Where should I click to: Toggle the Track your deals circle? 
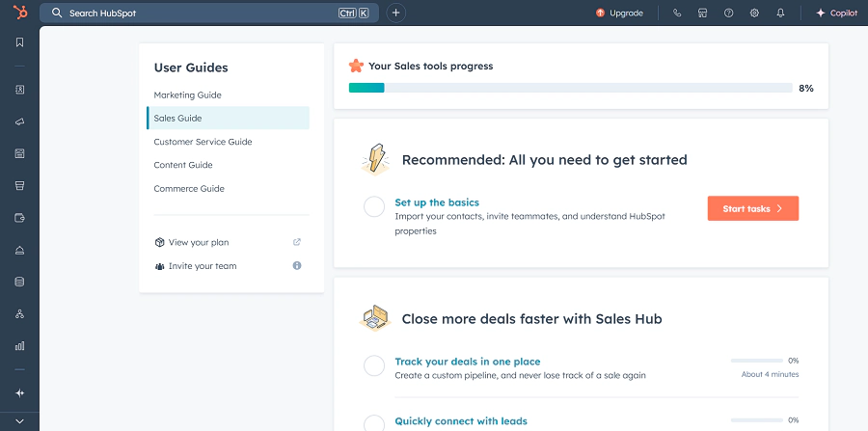click(x=374, y=365)
